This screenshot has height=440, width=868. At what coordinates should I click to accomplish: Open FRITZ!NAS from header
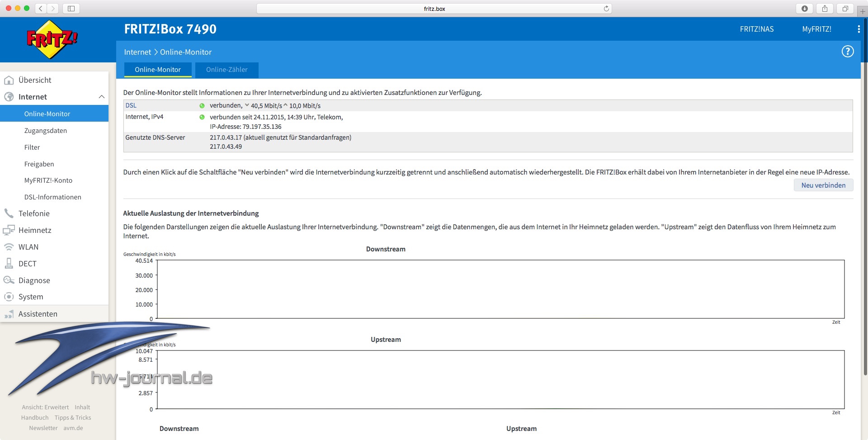click(757, 29)
